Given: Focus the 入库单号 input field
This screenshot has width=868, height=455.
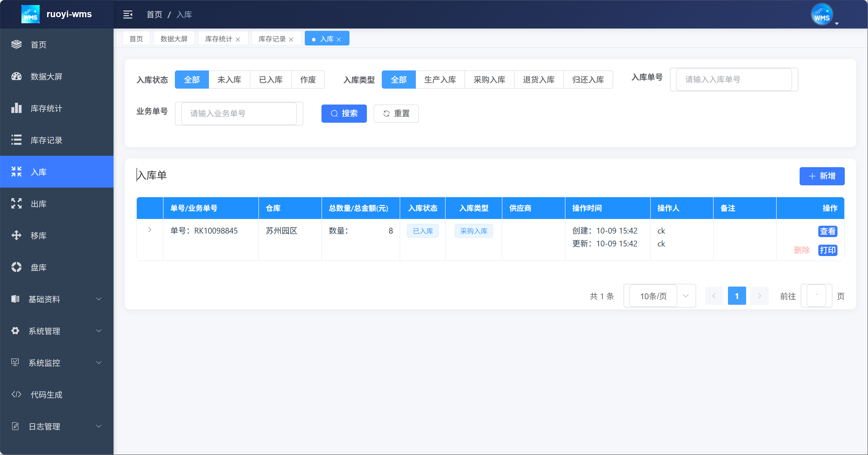Looking at the screenshot, I should [x=734, y=80].
